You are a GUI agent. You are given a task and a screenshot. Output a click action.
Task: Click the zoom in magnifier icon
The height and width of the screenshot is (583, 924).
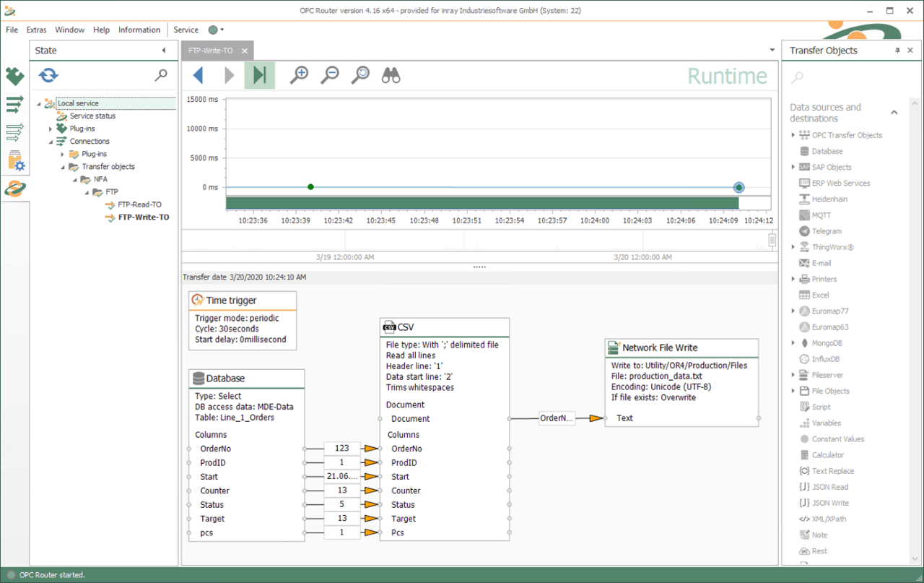tap(299, 75)
